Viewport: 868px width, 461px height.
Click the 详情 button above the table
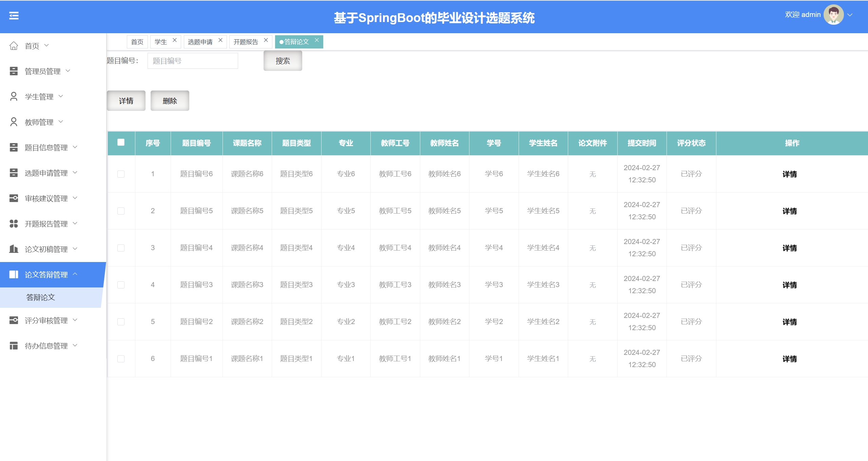(x=126, y=101)
